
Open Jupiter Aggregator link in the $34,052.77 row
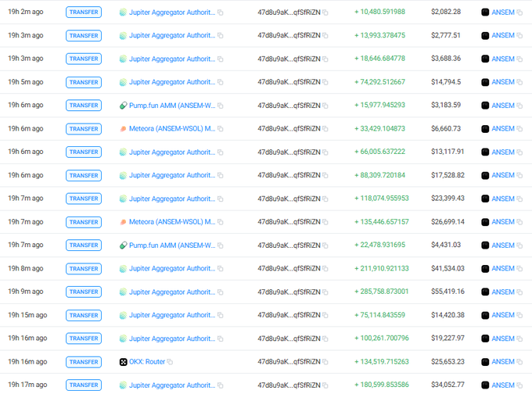click(172, 385)
